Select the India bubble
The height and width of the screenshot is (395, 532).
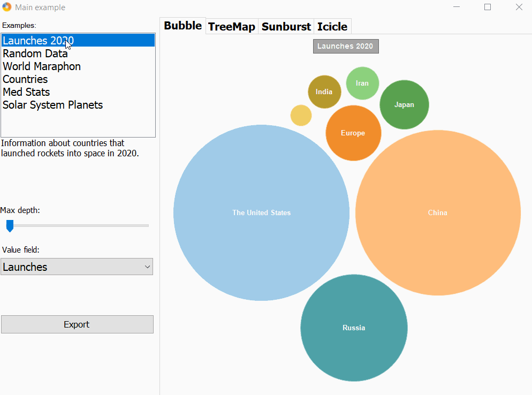pyautogui.click(x=324, y=92)
